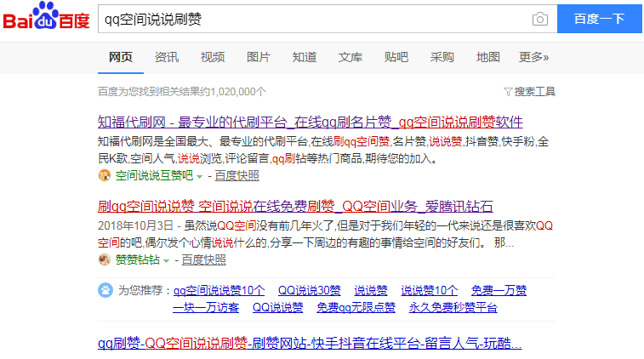The height and width of the screenshot is (359, 644).
Task: Select the 视频 tab
Action: [x=212, y=57]
